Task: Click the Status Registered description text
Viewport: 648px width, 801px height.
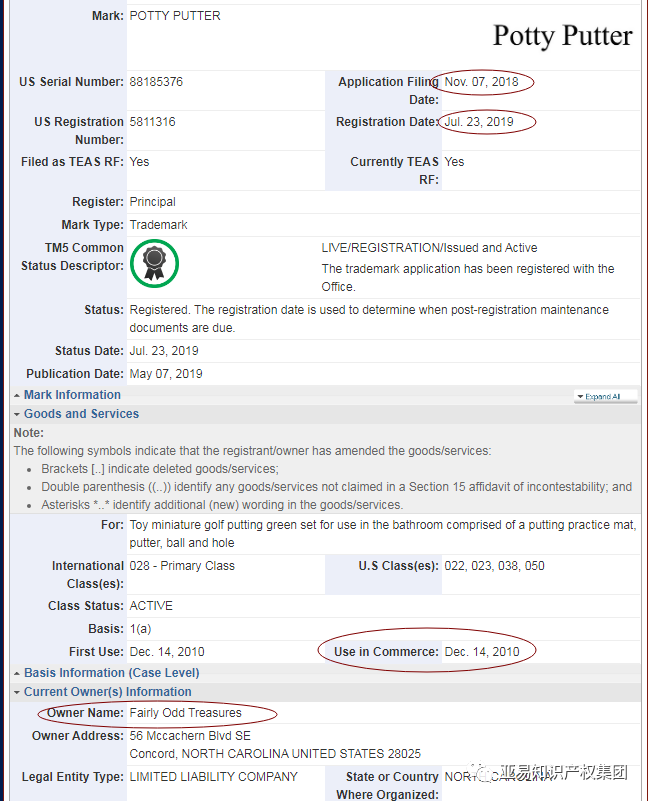Action: click(x=369, y=319)
